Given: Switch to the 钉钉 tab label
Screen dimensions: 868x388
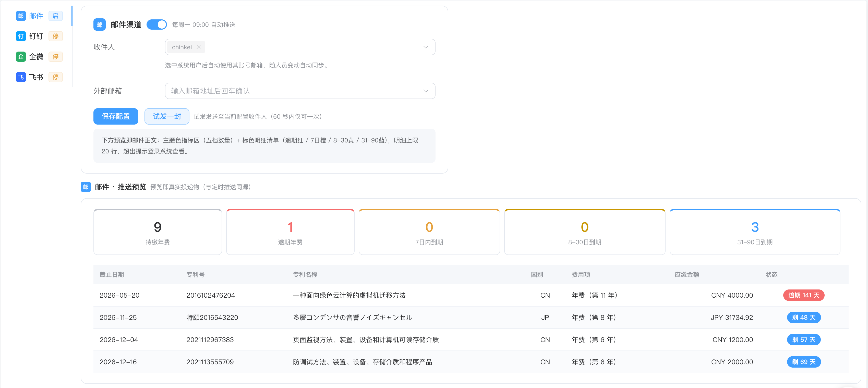Looking at the screenshot, I should tap(36, 36).
